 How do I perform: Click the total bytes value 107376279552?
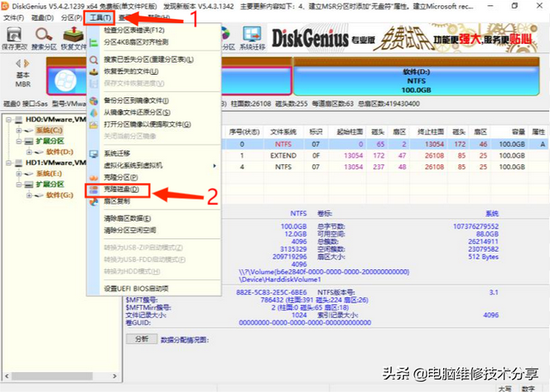click(x=475, y=226)
